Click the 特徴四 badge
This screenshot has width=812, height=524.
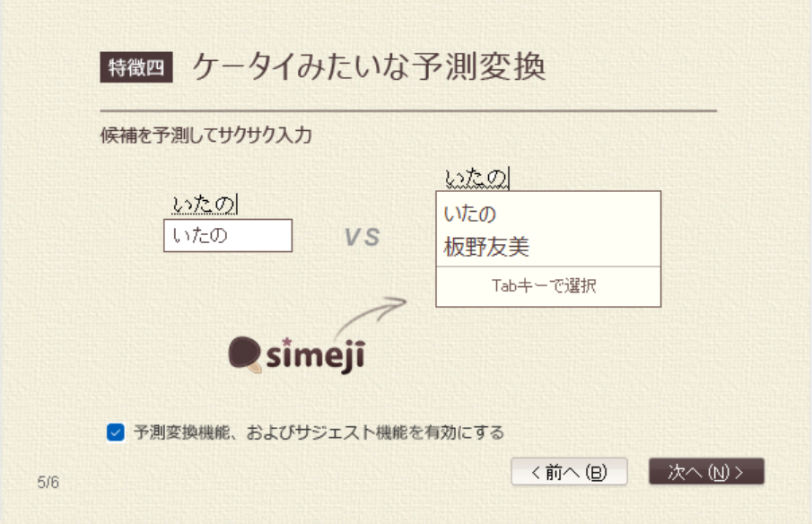tap(135, 68)
